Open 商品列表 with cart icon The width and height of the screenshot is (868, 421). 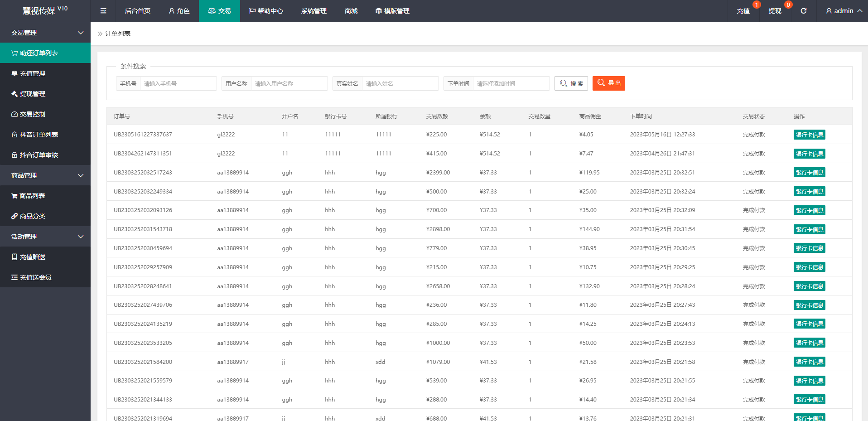pyautogui.click(x=32, y=196)
